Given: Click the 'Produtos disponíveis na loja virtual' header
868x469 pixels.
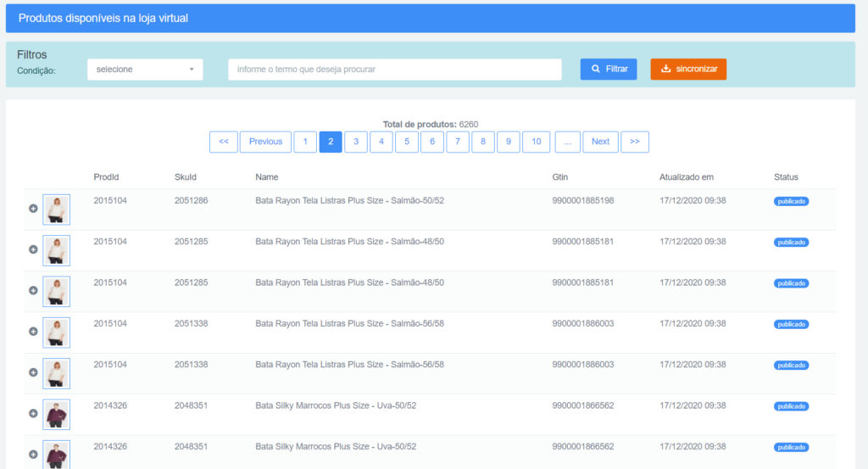Looking at the screenshot, I should click(103, 19).
